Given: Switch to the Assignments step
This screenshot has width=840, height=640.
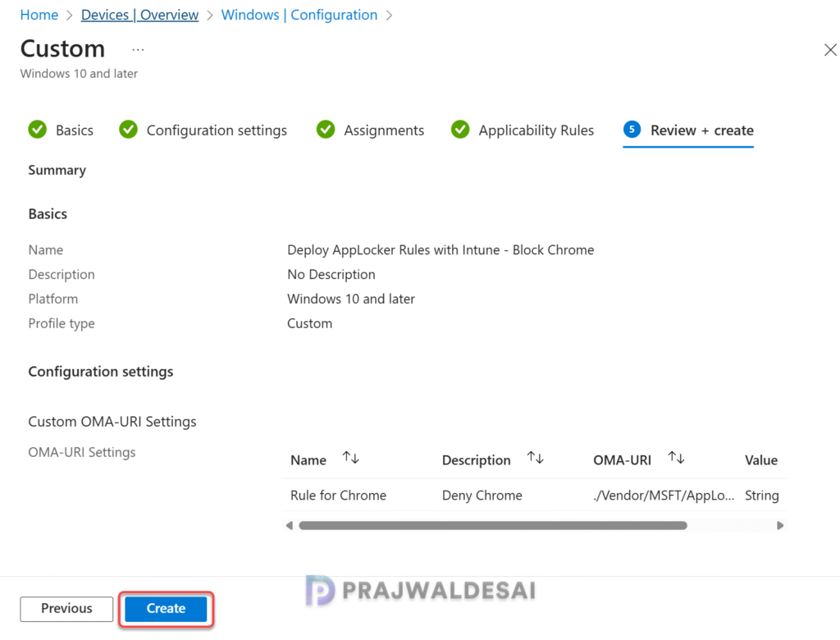Looking at the screenshot, I should click(384, 130).
